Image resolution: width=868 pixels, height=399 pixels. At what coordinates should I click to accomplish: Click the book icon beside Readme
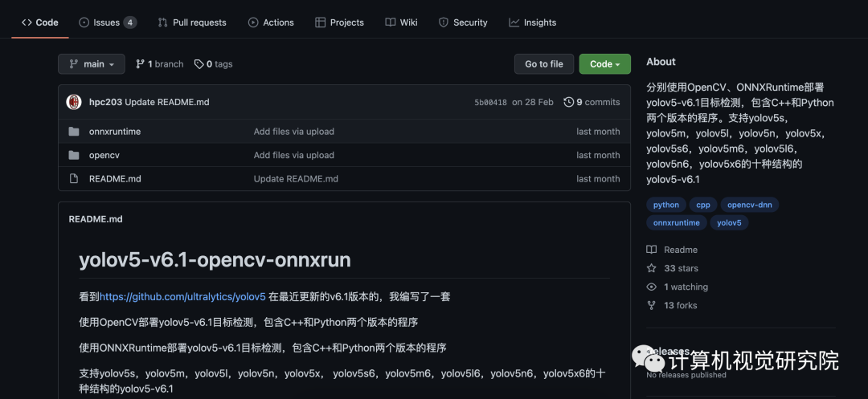tap(652, 250)
